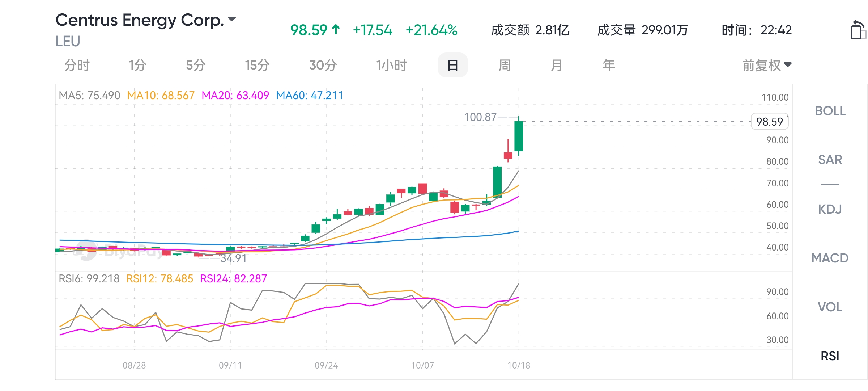Select the 5分 timeframe tab
The width and height of the screenshot is (868, 391).
[196, 66]
